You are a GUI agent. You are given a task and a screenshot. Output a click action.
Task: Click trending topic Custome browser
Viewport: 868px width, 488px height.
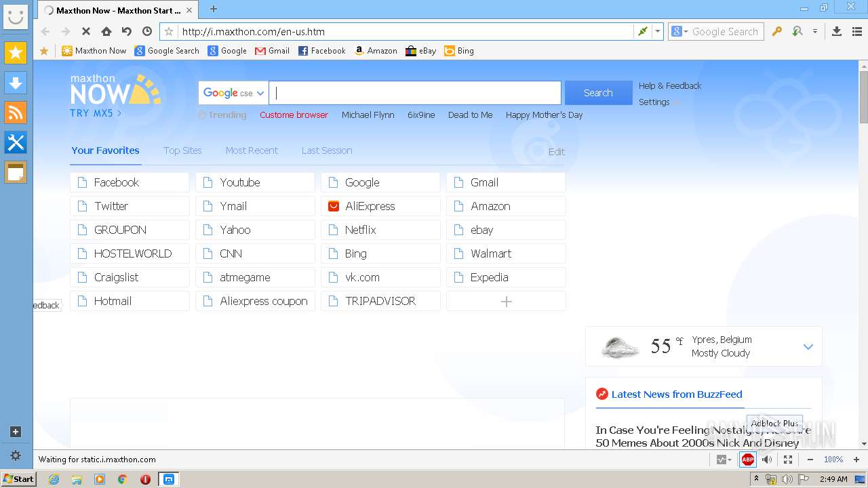294,115
